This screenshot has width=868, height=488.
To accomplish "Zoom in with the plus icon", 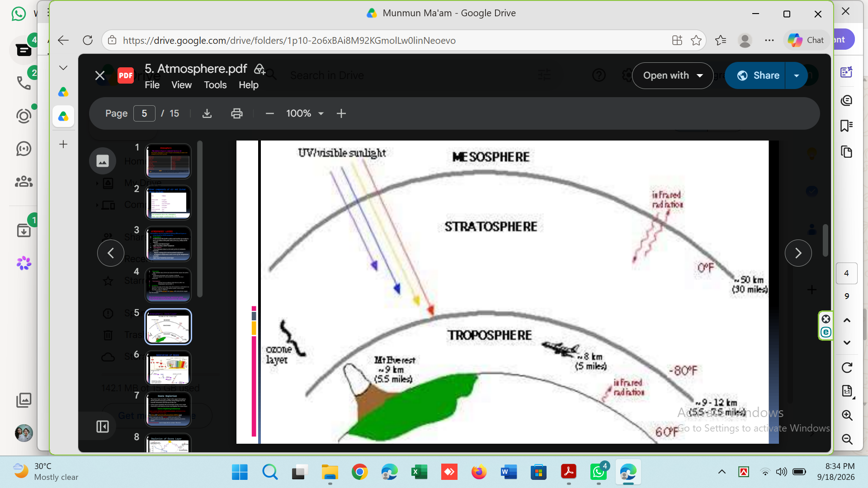I will 341,113.
